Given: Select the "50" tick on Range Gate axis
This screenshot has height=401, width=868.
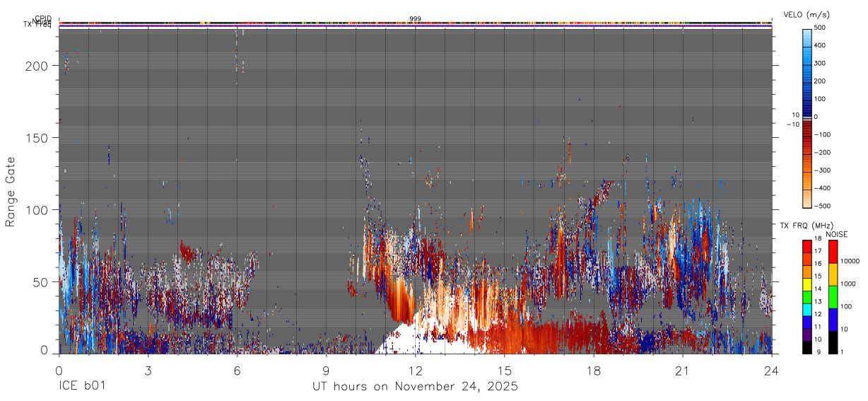Looking at the screenshot, I should click(x=42, y=281).
